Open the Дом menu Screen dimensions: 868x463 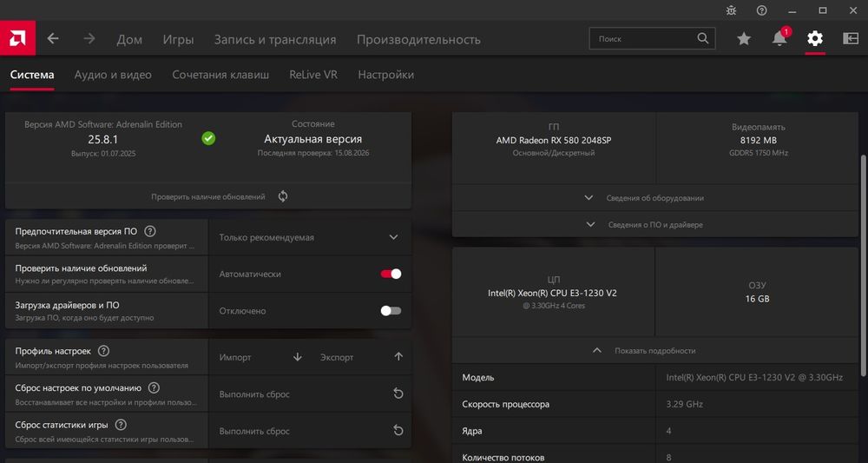pyautogui.click(x=129, y=39)
